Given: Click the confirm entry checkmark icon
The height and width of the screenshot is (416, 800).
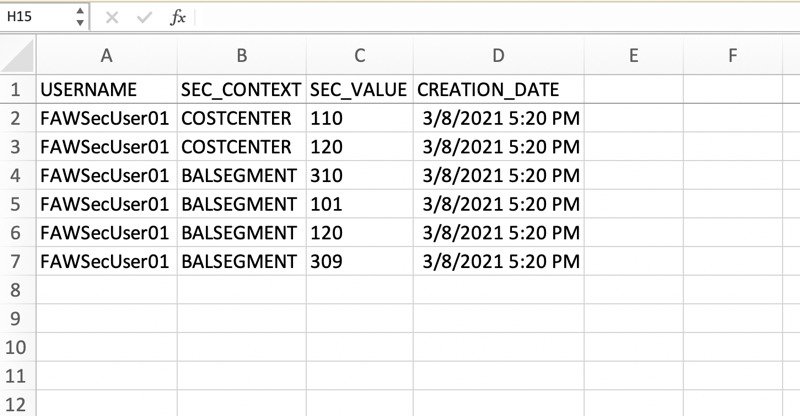Looking at the screenshot, I should (145, 17).
